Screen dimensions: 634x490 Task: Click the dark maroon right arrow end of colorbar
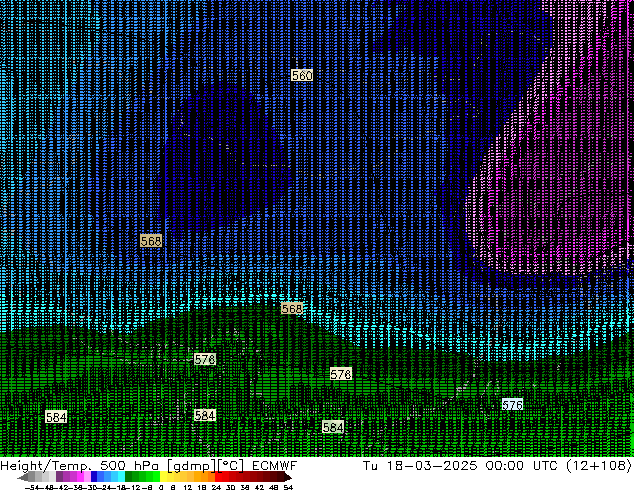287,477
